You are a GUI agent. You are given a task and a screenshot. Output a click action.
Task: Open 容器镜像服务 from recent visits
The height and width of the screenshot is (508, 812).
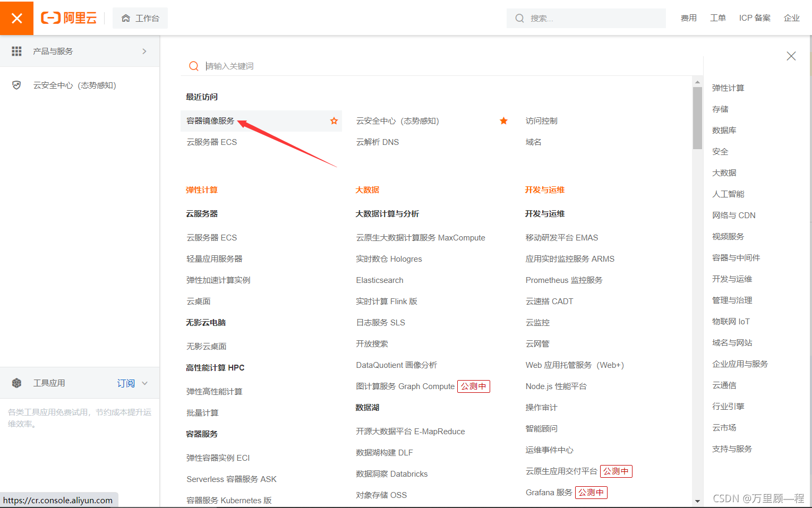coord(210,121)
